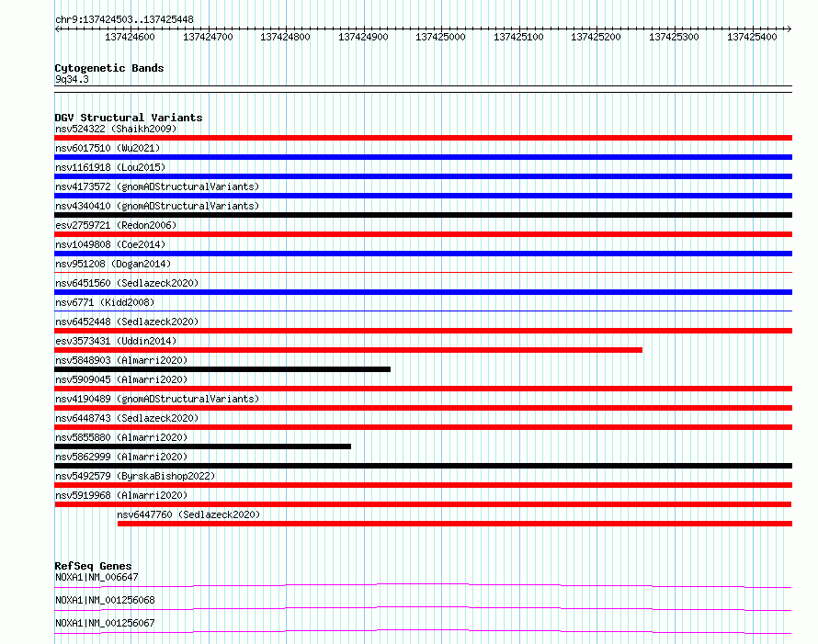
Task: Select the long black bar under nsv5862999
Action: (x=423, y=466)
